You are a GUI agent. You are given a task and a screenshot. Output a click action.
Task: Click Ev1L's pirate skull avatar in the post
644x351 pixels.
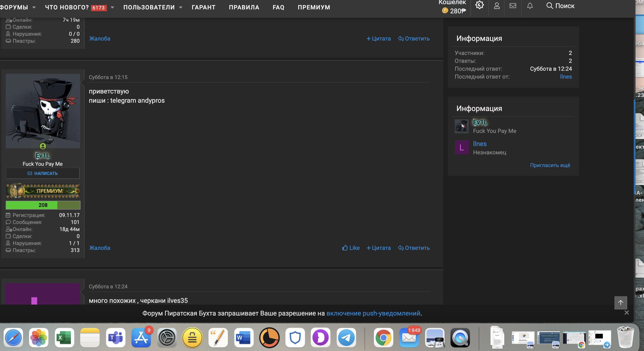tap(43, 111)
